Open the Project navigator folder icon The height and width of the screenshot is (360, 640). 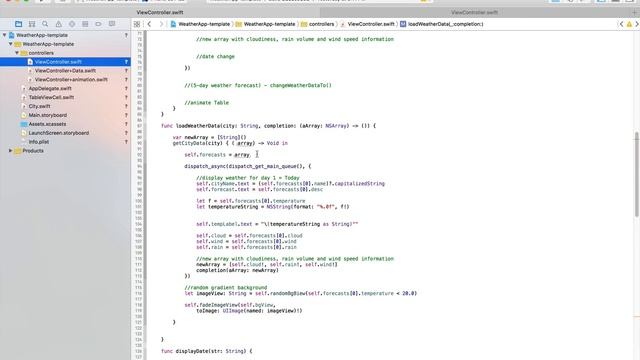coord(18,24)
